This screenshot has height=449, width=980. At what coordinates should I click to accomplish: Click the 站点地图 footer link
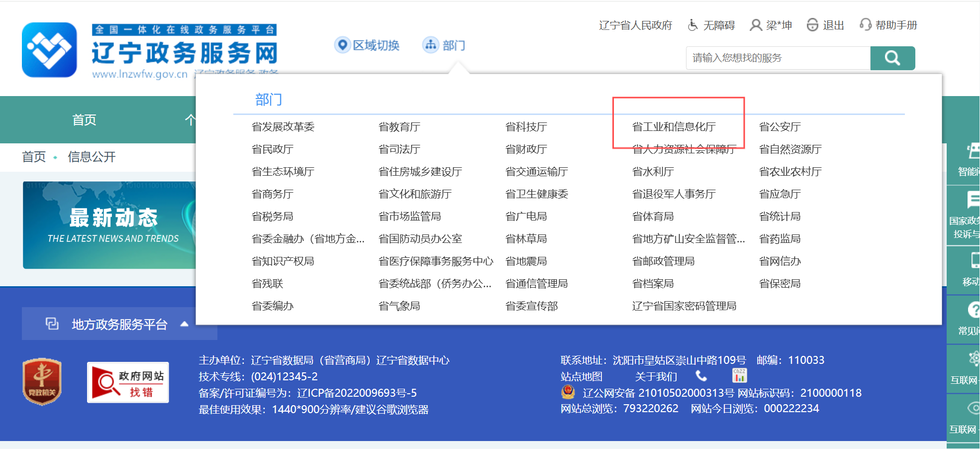click(581, 377)
